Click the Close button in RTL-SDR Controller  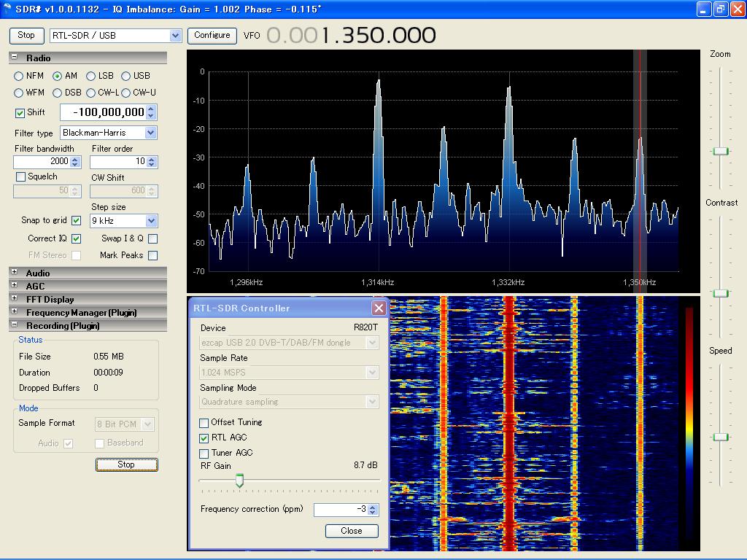tap(352, 531)
